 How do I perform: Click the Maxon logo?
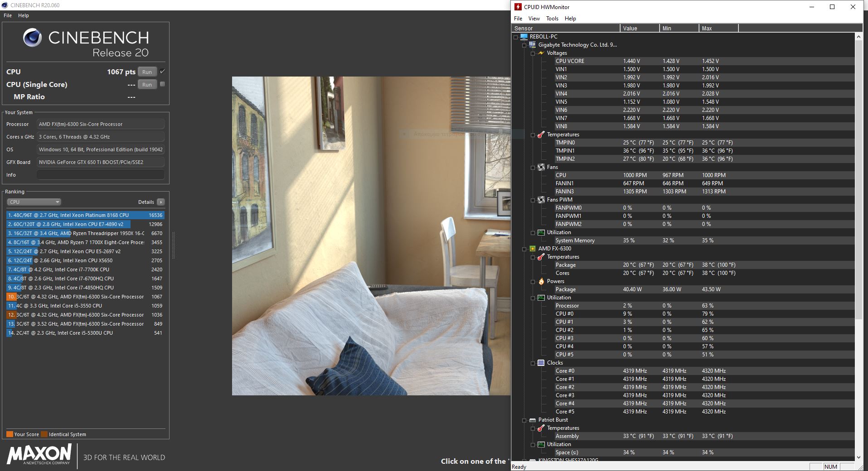39,454
